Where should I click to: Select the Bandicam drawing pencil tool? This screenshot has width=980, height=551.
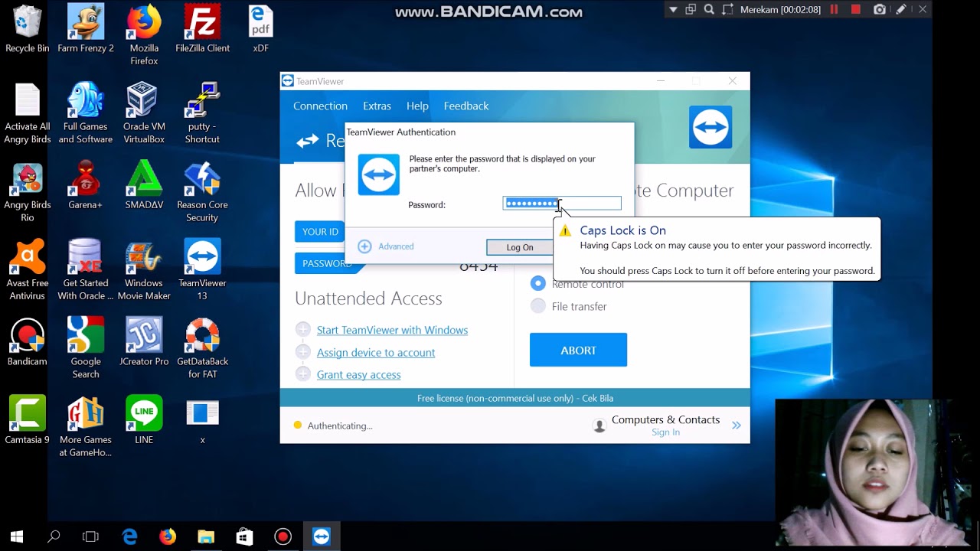click(x=901, y=10)
